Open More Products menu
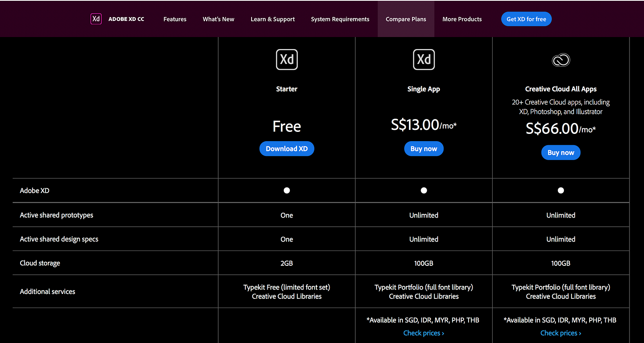 (x=462, y=19)
